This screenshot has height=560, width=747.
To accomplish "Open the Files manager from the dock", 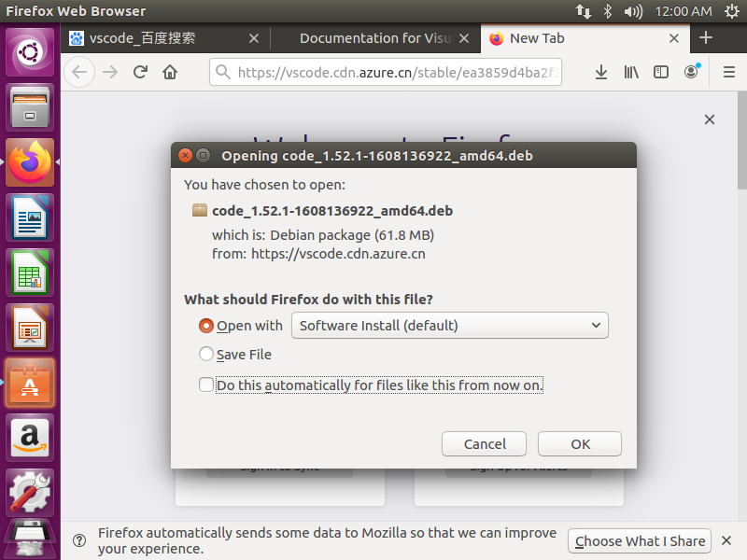I will click(30, 107).
